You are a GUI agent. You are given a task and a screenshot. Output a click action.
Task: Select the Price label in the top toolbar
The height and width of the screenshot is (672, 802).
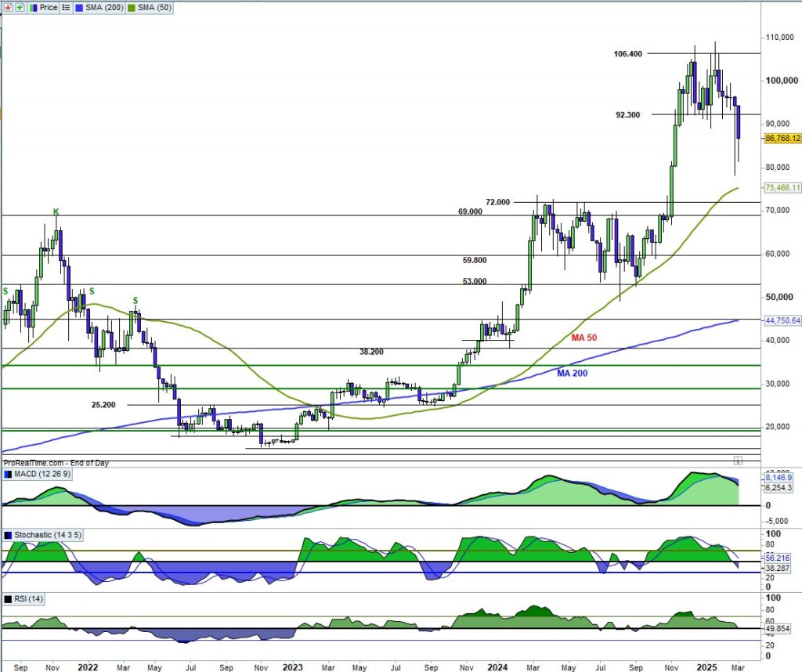tap(49, 7)
